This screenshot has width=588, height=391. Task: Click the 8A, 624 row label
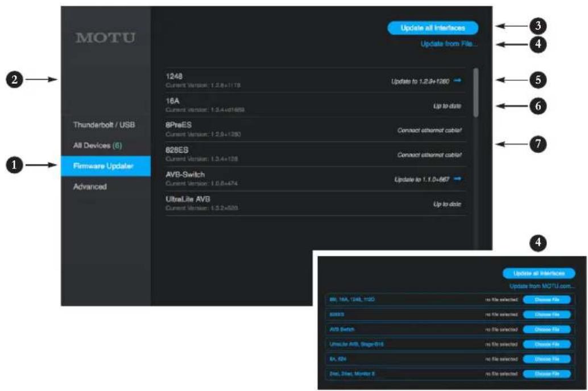(x=338, y=359)
